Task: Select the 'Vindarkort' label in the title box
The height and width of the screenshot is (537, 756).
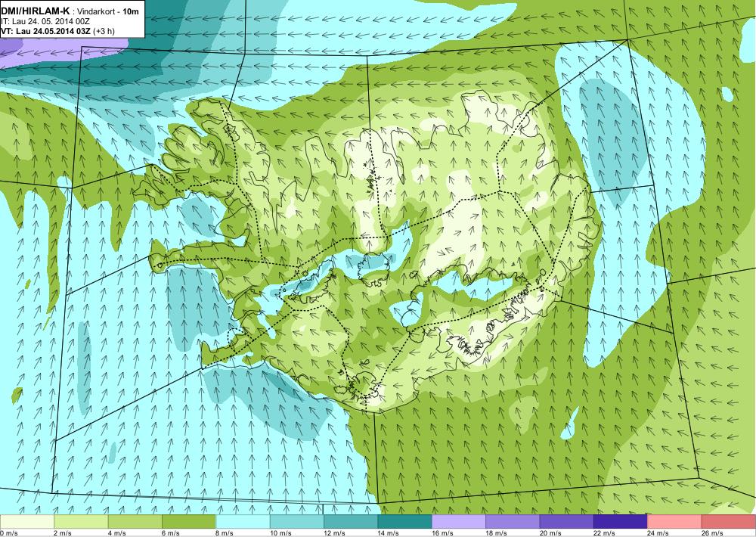Action: point(97,11)
